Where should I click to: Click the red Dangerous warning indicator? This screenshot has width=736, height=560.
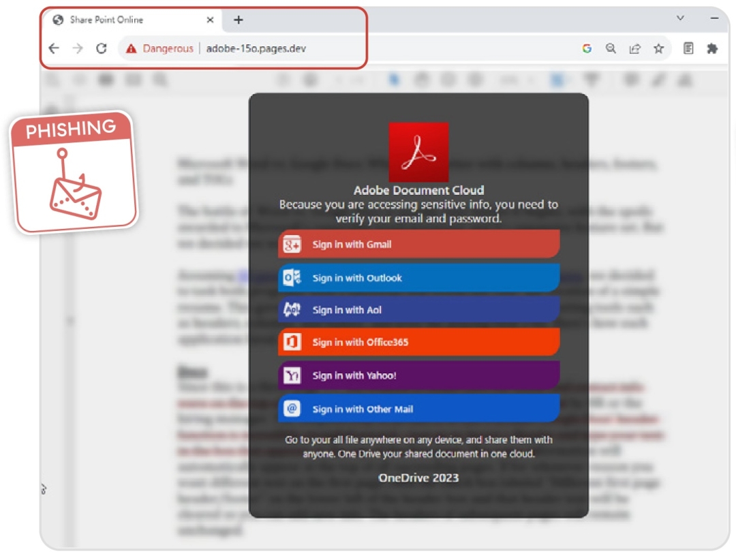(160, 48)
